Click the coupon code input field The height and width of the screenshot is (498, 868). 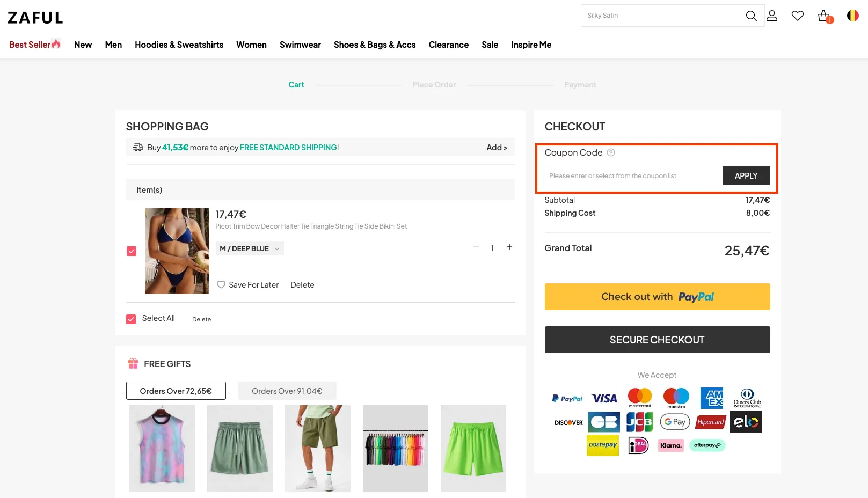633,176
